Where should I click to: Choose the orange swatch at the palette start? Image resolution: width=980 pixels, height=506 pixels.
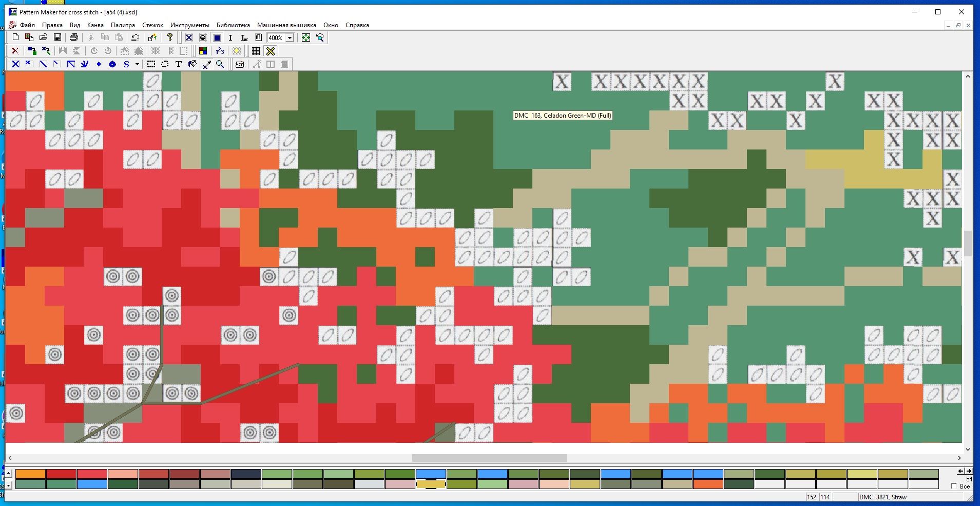30,474
